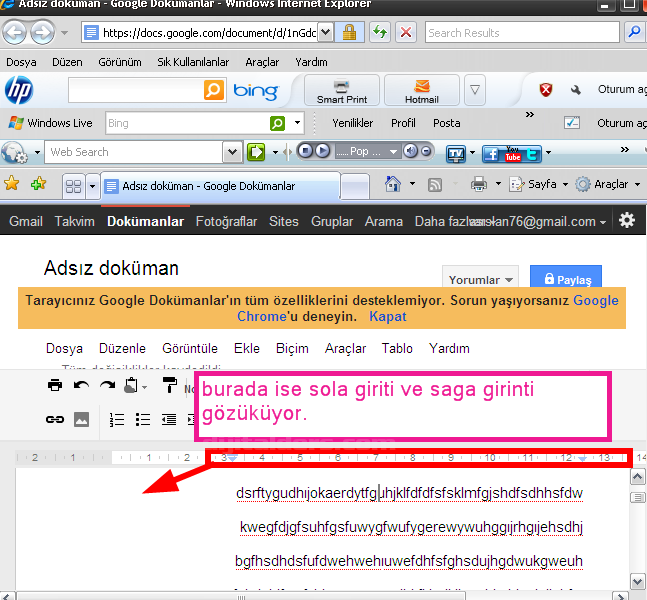
Task: Apply numbered list formatting
Action: point(117,420)
